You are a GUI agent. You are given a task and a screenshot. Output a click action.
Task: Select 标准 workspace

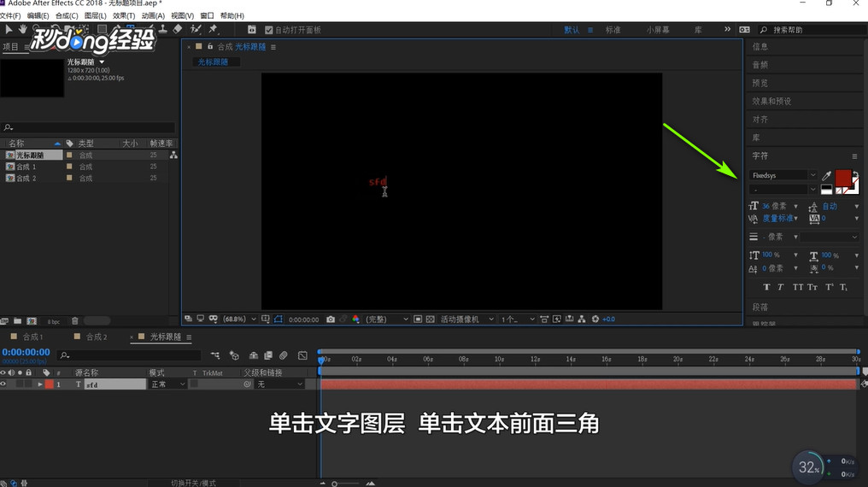click(x=613, y=30)
